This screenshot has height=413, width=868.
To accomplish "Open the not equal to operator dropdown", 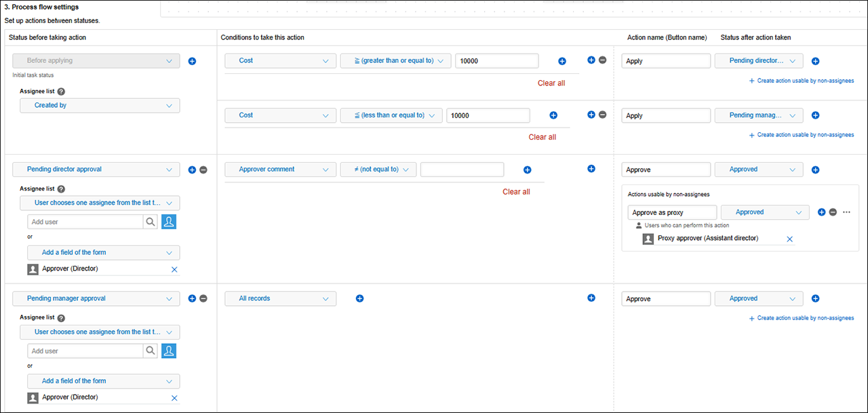I will pyautogui.click(x=378, y=169).
